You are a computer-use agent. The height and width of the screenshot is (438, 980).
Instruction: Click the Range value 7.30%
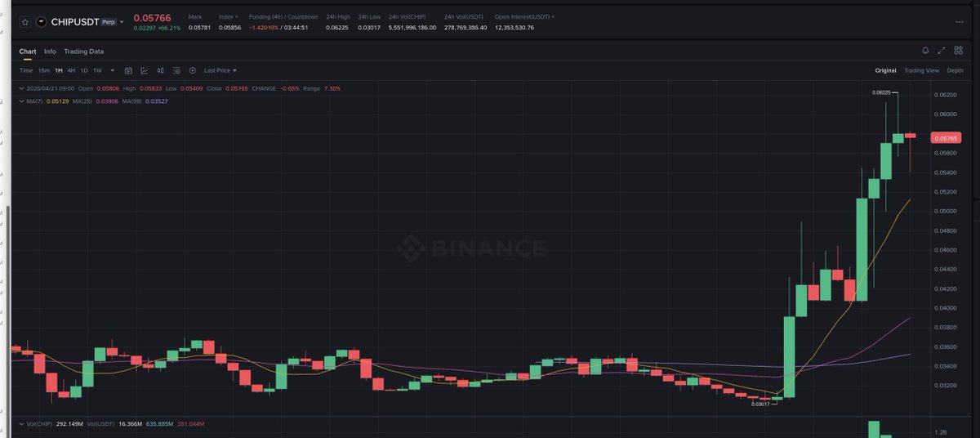click(332, 88)
